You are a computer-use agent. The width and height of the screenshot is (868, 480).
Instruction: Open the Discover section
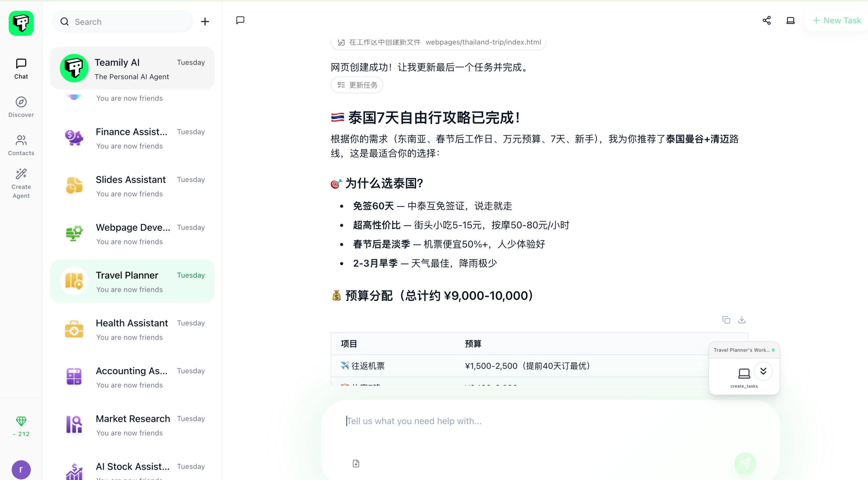pyautogui.click(x=21, y=107)
